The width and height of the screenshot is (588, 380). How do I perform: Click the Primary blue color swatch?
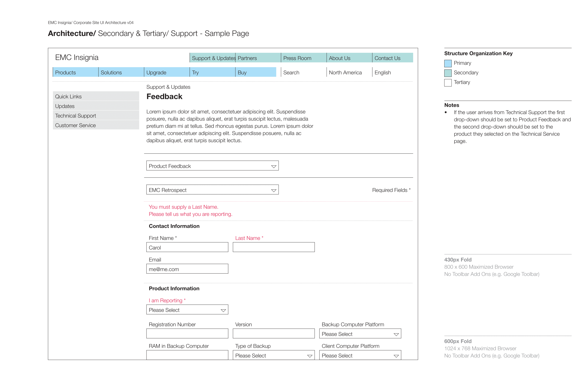448,63
